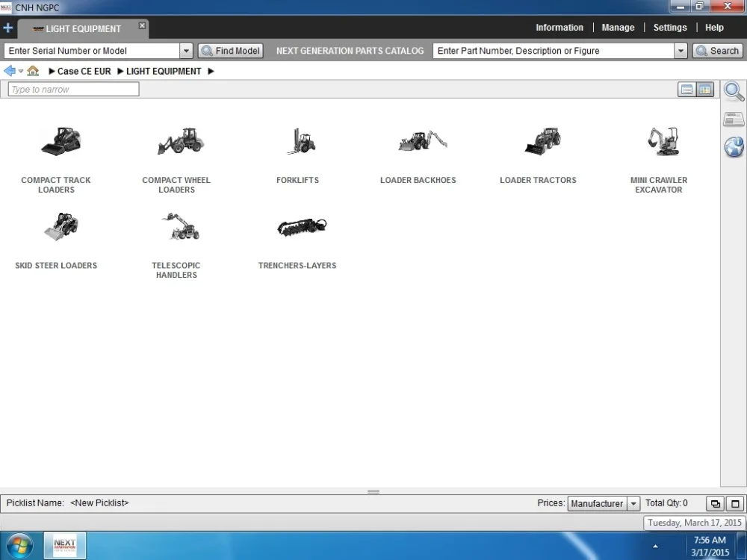Viewport: 747px width, 560px height.
Task: Maximize the picklist panel icon
Action: (x=735, y=503)
